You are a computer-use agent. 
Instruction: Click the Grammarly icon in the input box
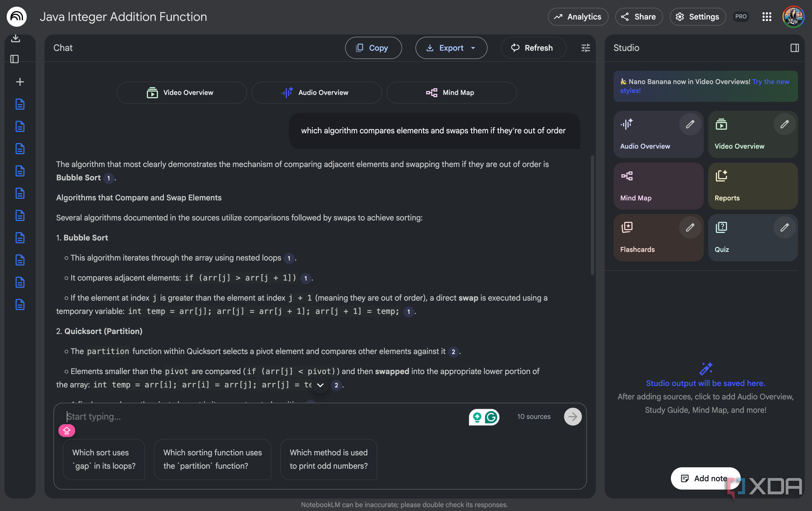click(491, 417)
